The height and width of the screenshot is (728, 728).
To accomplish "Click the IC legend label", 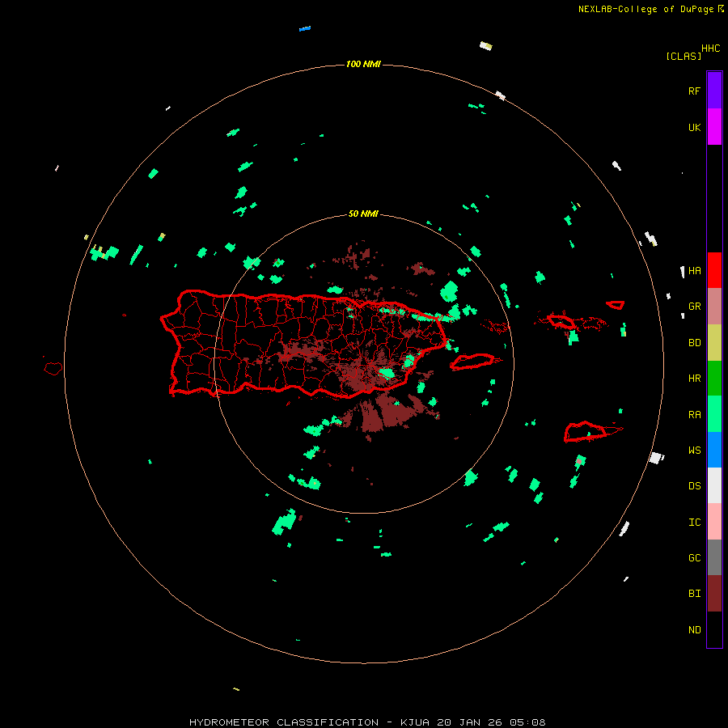I will tap(694, 523).
